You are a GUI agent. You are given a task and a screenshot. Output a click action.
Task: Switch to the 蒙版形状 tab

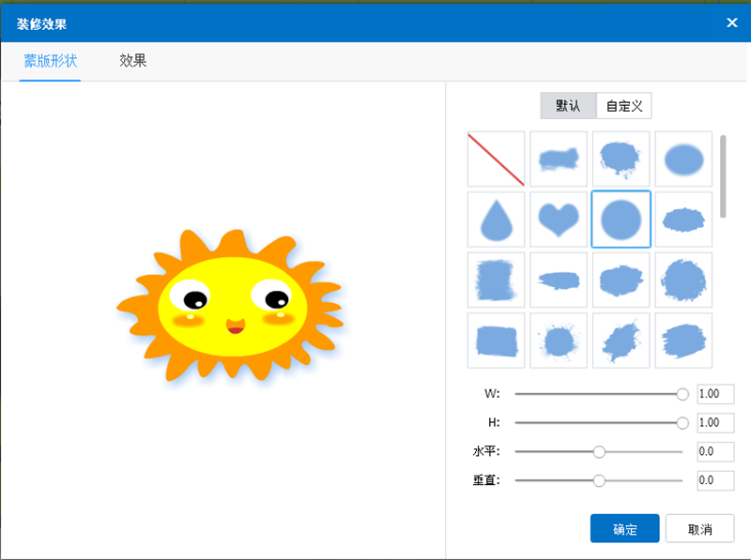(x=51, y=61)
